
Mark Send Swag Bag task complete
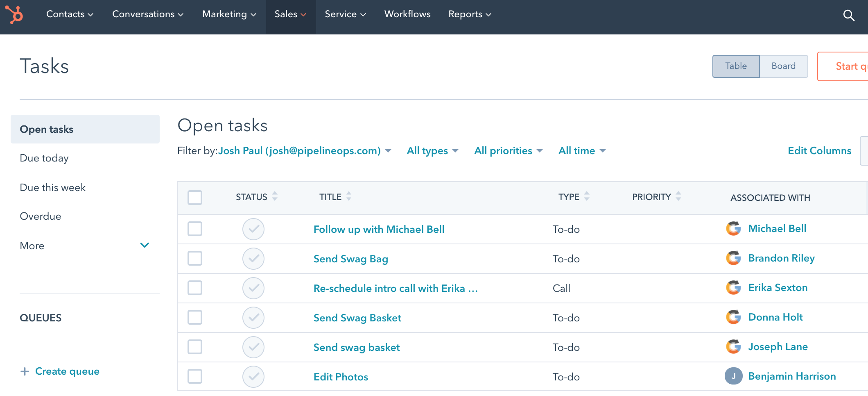pyautogui.click(x=253, y=259)
